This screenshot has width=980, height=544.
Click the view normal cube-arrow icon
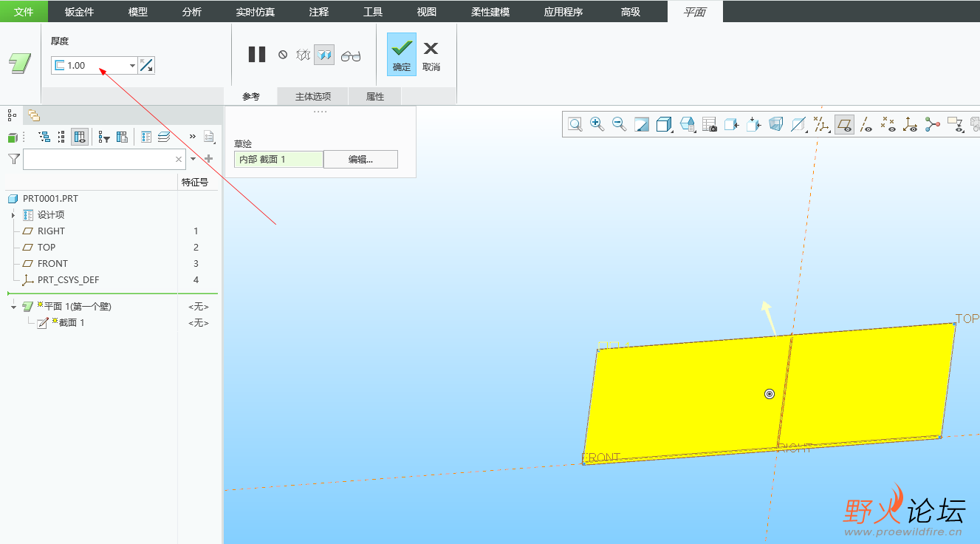(x=732, y=124)
